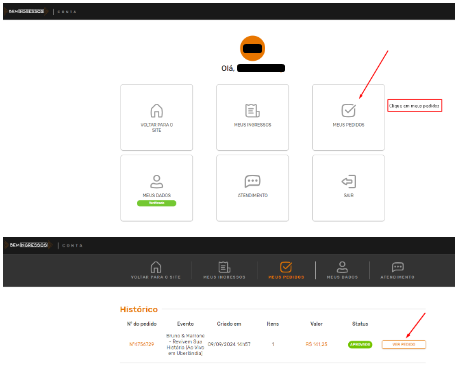Open the Atendimento chat bubble card
The width and height of the screenshot is (460, 374).
[x=252, y=188]
